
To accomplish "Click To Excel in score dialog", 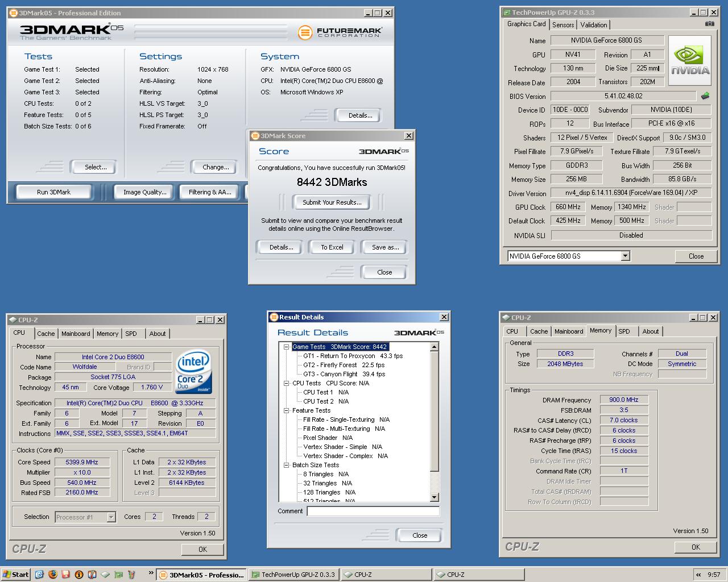I will pos(332,247).
